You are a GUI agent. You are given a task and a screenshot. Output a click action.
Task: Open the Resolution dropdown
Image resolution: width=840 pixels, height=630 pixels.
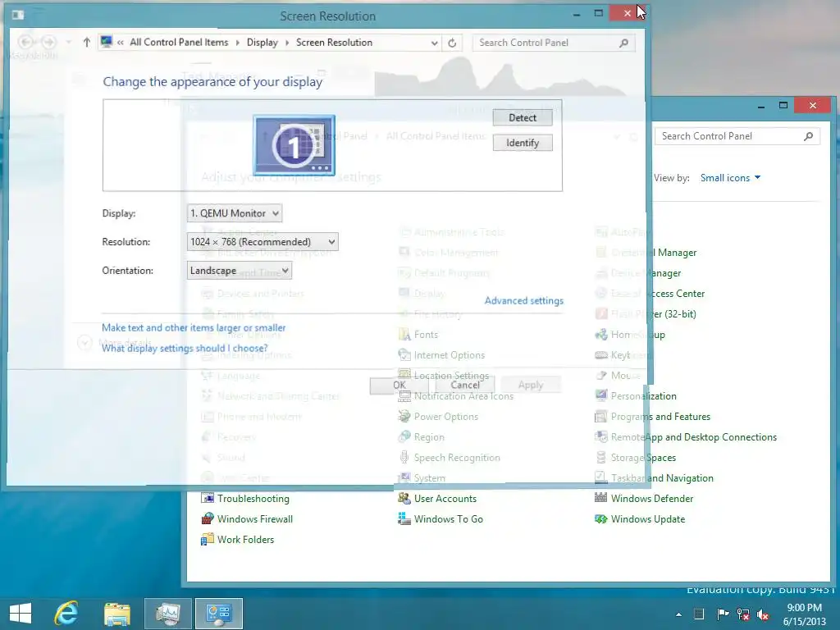click(262, 242)
